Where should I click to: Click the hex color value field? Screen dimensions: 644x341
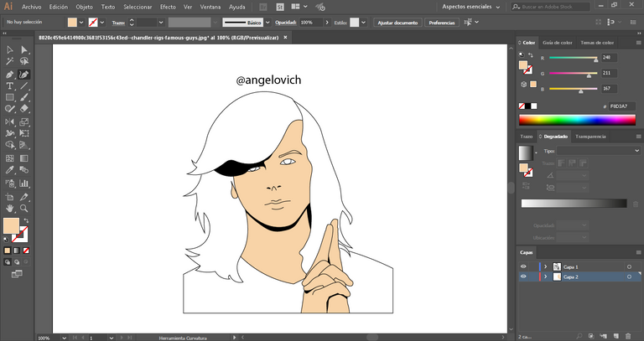[622, 106]
